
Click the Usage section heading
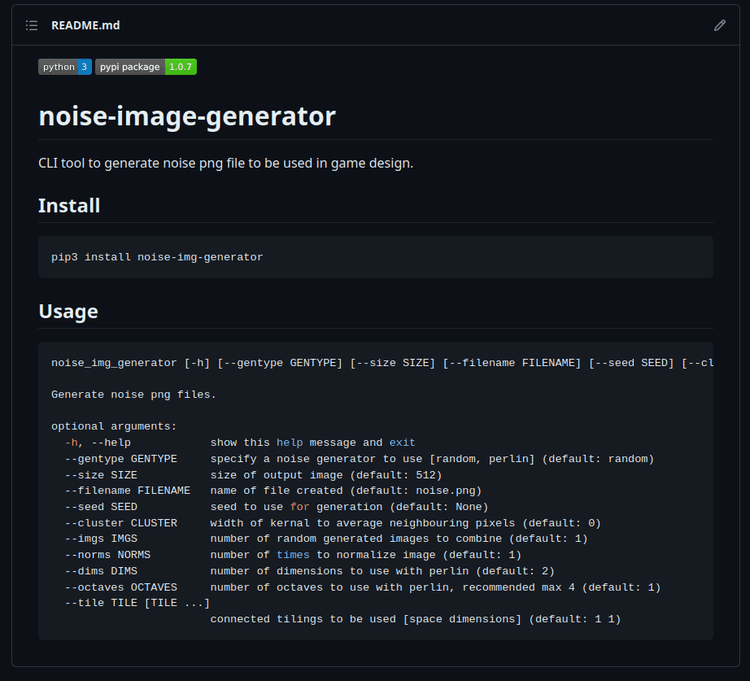pyautogui.click(x=68, y=311)
